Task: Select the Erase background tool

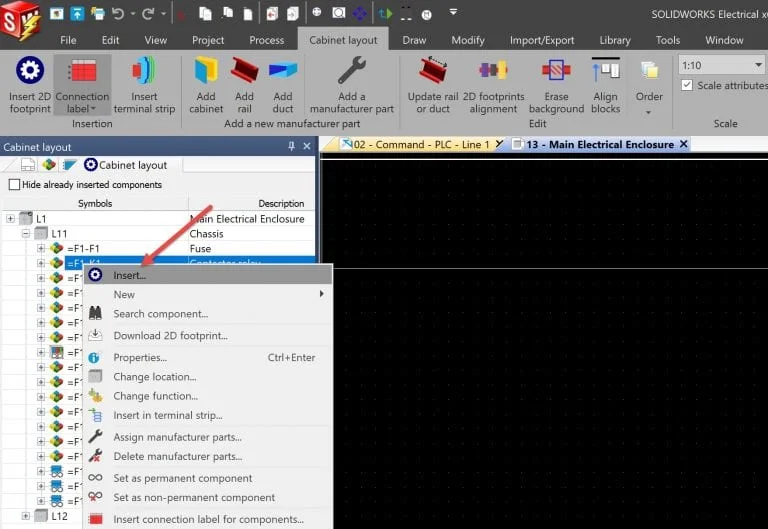Action: 556,72
